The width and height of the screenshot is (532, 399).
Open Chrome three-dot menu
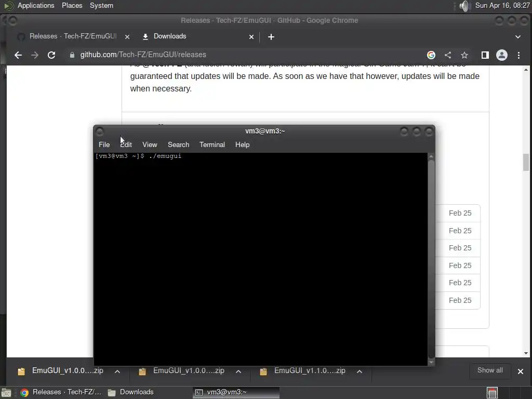coord(518,55)
